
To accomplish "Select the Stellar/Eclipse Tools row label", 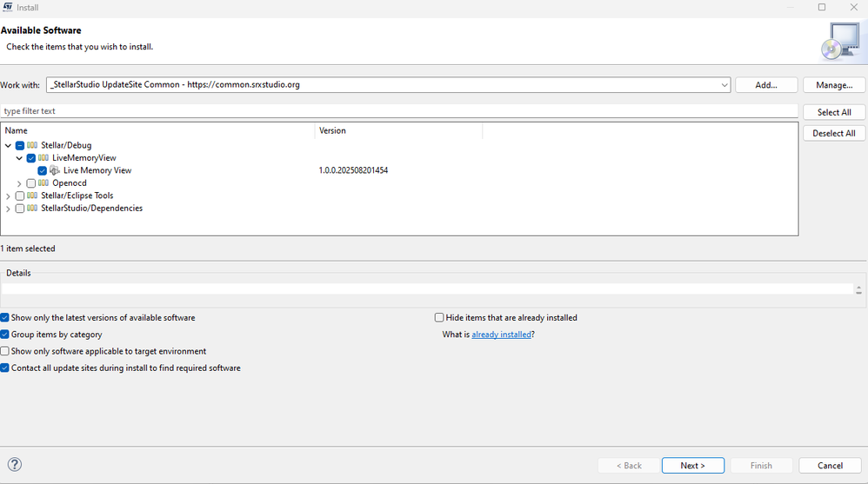I will point(77,196).
